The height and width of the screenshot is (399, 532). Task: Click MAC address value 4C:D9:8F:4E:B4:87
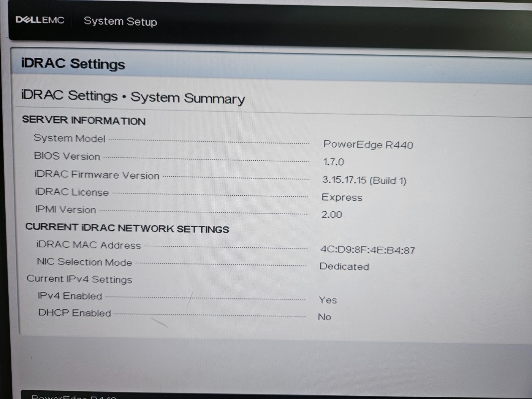[x=367, y=250]
